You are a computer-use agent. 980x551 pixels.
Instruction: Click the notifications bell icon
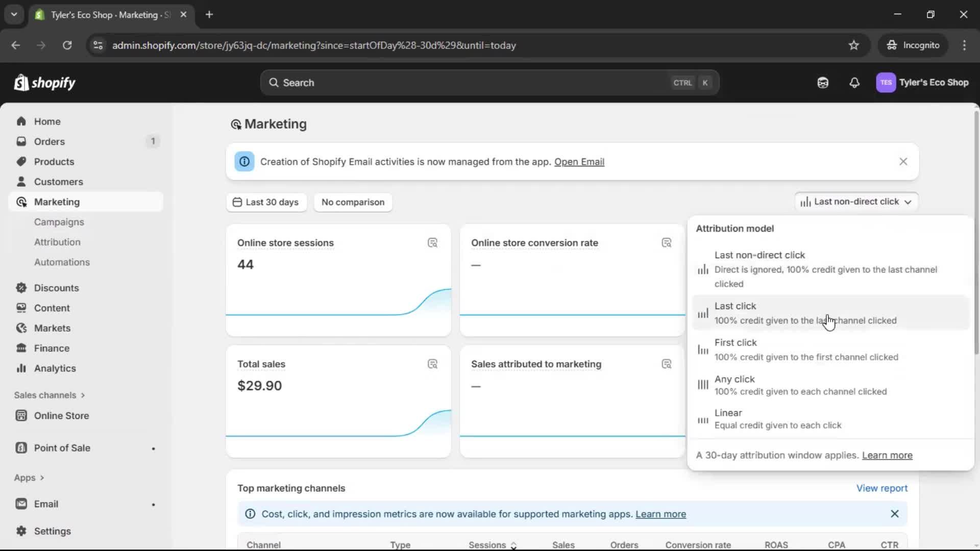(x=854, y=83)
